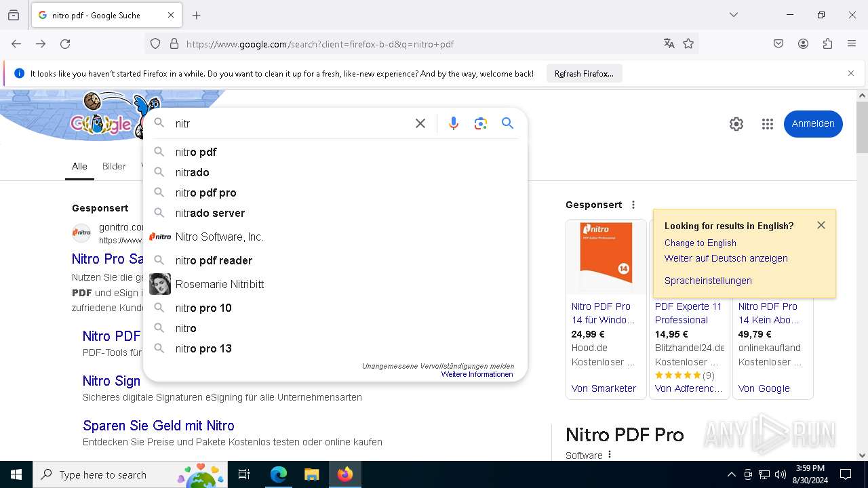The height and width of the screenshot is (488, 868).
Task: Open Microsoft Edge from taskbar
Action: [279, 474]
